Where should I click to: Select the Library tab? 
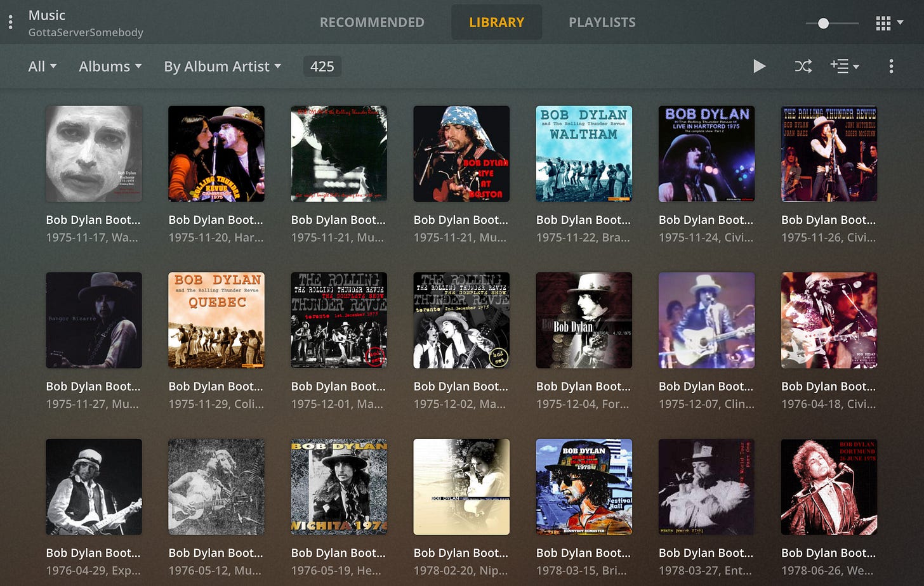tap(496, 22)
